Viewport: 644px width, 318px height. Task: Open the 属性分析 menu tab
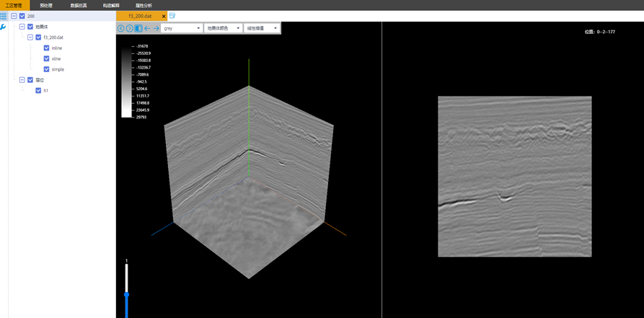pyautogui.click(x=144, y=5)
